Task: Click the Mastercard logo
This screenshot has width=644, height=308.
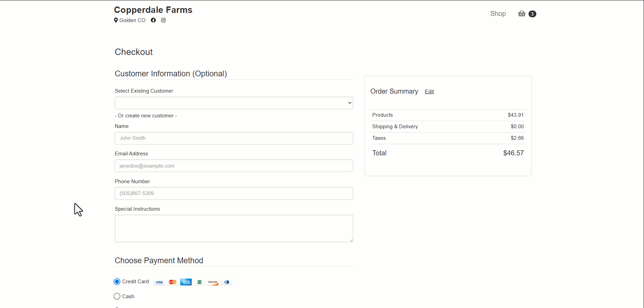Action: tap(173, 282)
